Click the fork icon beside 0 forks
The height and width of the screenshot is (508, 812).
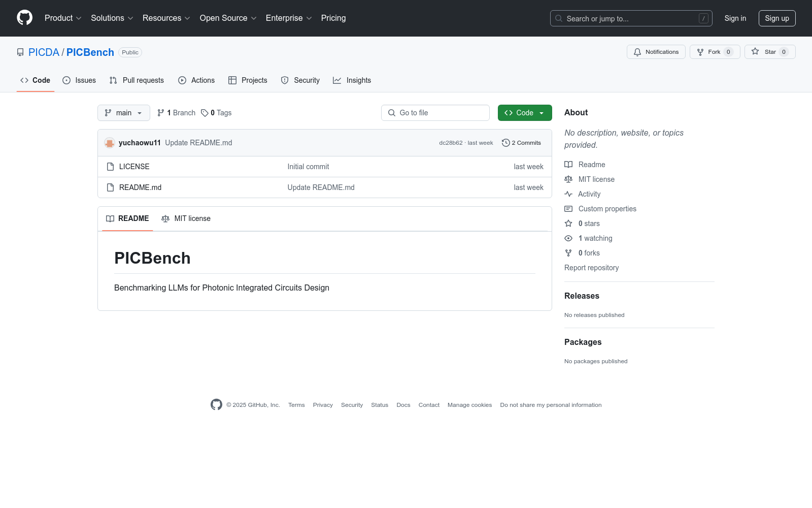(568, 253)
